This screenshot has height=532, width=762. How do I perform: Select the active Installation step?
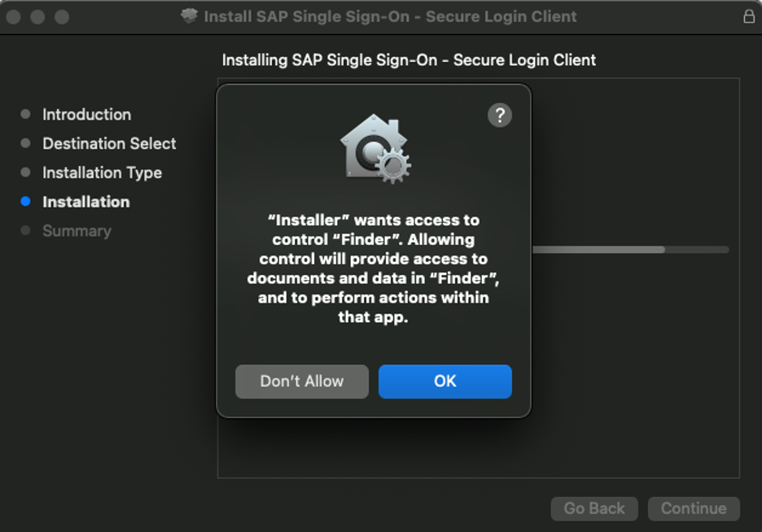(x=86, y=202)
